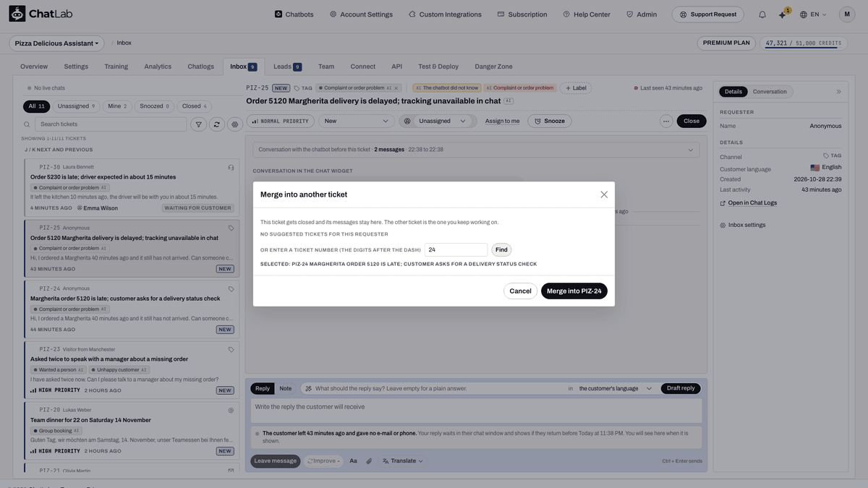The width and height of the screenshot is (868, 488).
Task: Switch to the Training tab
Action: tap(116, 67)
